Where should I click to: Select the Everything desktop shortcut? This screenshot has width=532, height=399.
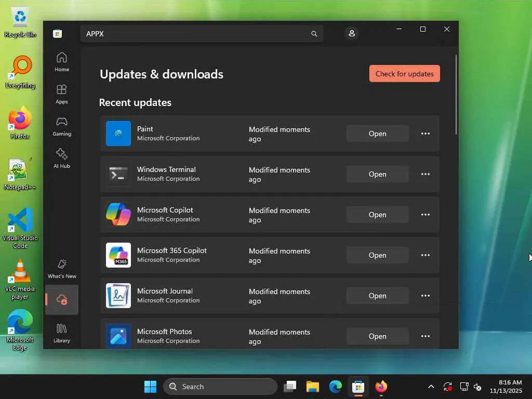[x=20, y=72]
